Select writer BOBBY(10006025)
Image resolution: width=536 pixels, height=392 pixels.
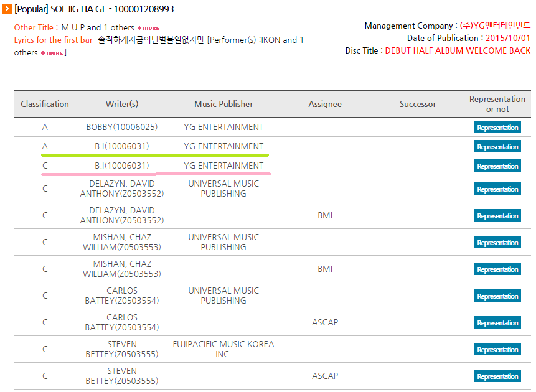[121, 127]
